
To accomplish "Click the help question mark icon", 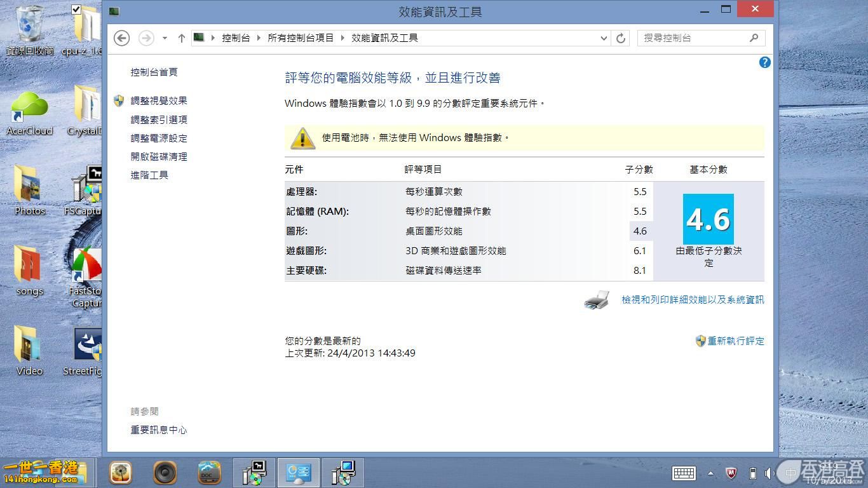I will tap(765, 62).
